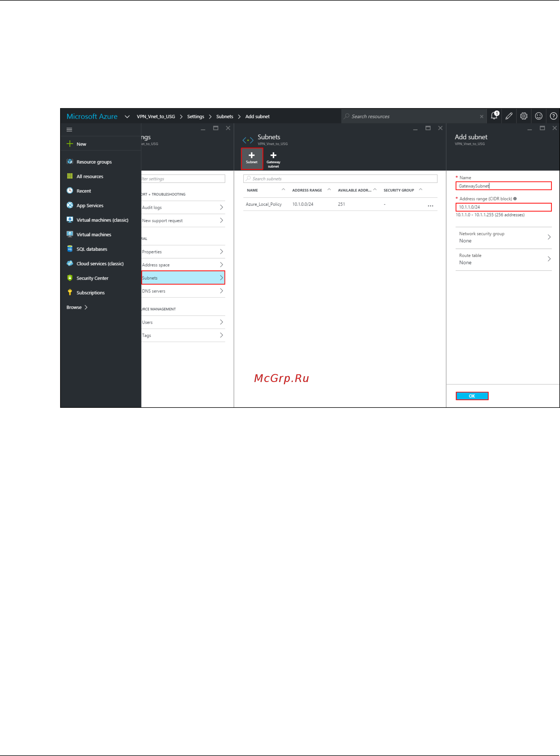The width and height of the screenshot is (560, 756).
Task: Click the Subnets blade icon
Action: (248, 140)
